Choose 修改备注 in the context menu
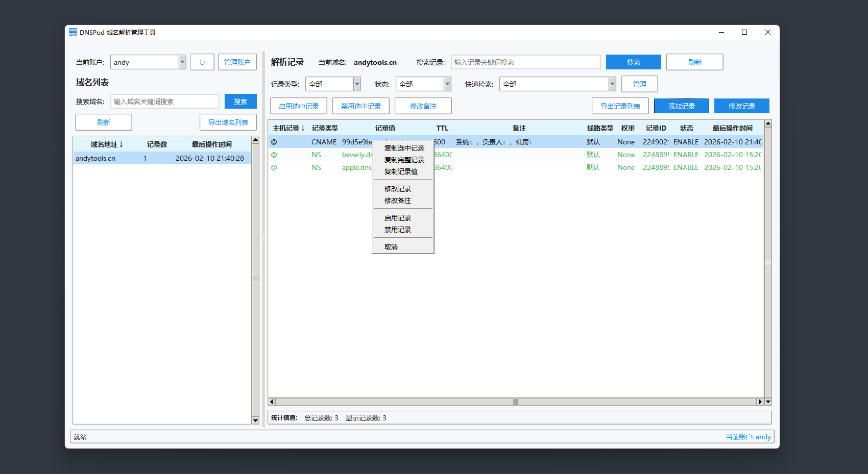This screenshot has height=474, width=868. tap(397, 201)
